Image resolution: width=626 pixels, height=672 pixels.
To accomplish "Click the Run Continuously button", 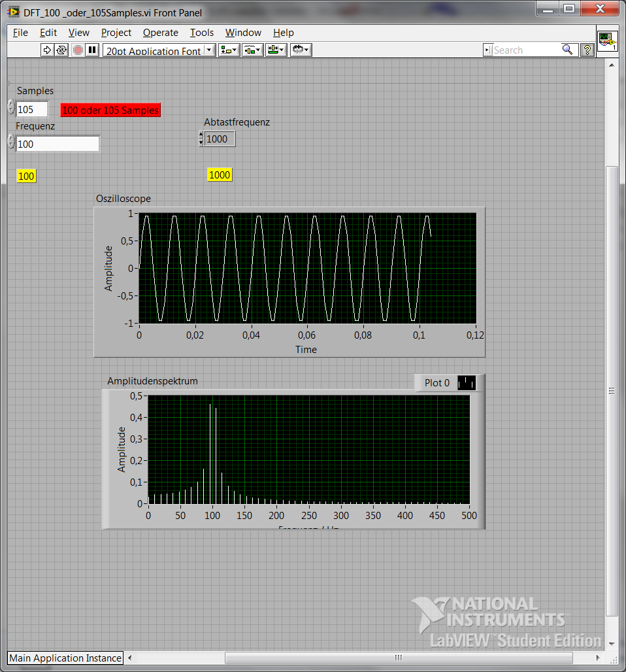I will click(61, 50).
